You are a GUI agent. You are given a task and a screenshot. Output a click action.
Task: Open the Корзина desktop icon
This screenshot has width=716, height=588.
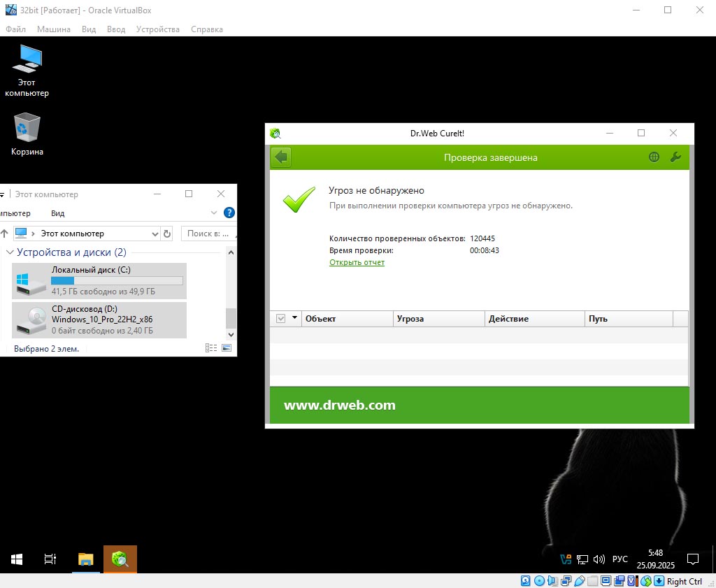(x=27, y=134)
